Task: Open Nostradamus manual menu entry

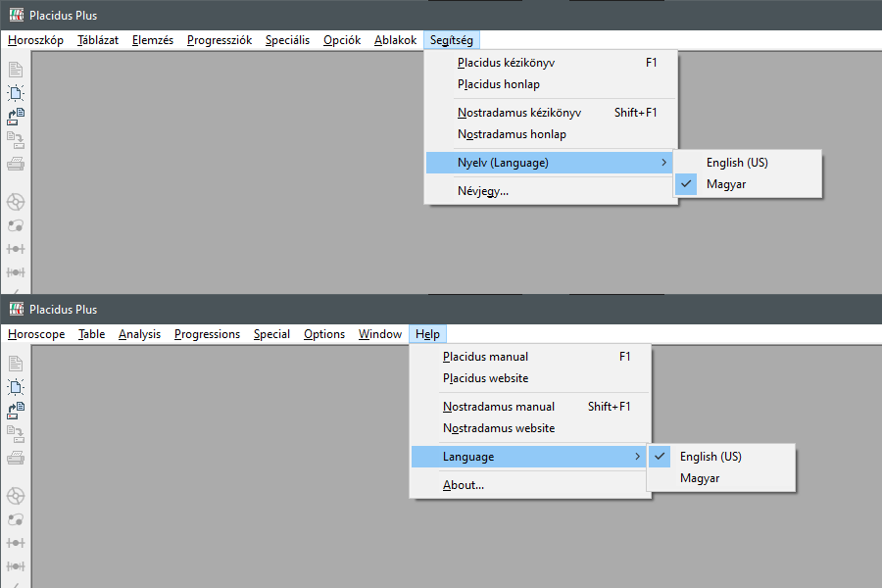Action: (x=530, y=407)
